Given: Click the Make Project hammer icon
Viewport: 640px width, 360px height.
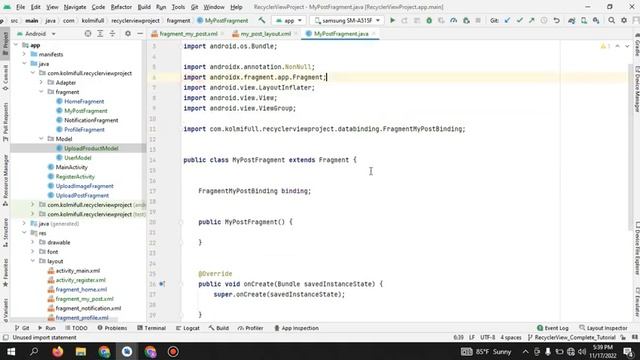Looking at the screenshot, I should [x=262, y=20].
